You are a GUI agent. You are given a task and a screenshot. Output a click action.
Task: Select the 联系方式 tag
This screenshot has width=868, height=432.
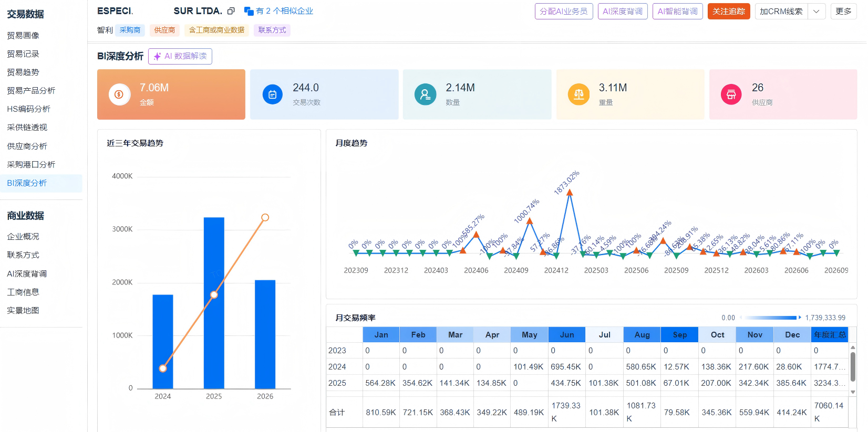[272, 30]
